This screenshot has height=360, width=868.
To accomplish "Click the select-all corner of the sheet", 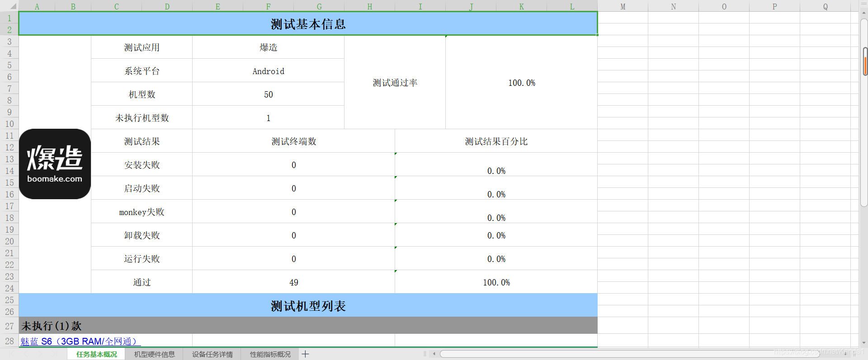I will [x=9, y=6].
